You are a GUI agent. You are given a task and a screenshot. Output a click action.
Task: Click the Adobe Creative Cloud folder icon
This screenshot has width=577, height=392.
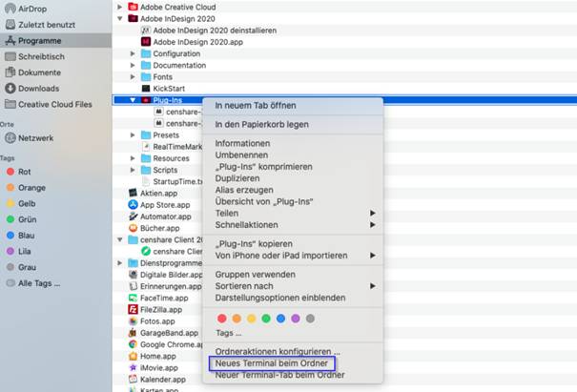[x=133, y=7]
